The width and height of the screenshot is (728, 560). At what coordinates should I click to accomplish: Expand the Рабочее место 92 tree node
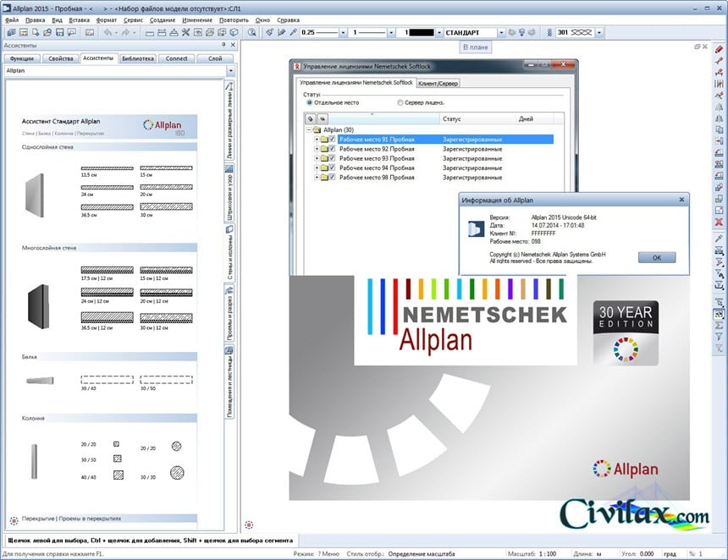coord(317,149)
